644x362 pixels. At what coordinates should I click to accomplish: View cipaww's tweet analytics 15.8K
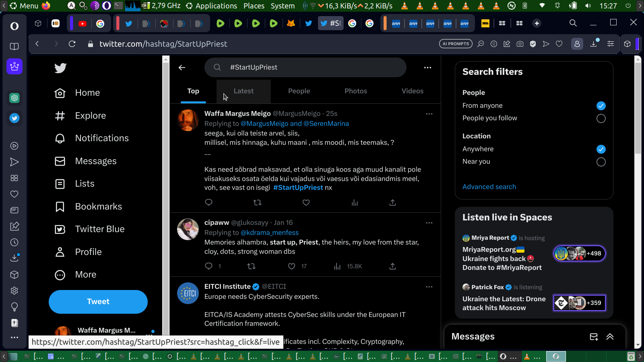(348, 266)
